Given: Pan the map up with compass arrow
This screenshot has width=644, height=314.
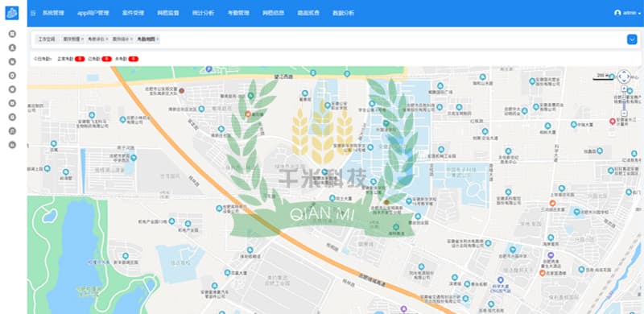Looking at the screenshot, I should click(624, 72).
